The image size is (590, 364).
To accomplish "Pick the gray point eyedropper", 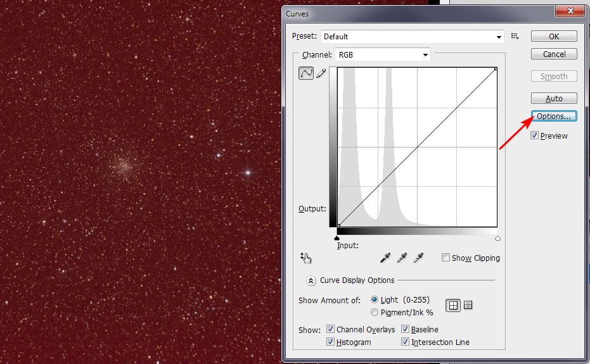I will pyautogui.click(x=401, y=258).
